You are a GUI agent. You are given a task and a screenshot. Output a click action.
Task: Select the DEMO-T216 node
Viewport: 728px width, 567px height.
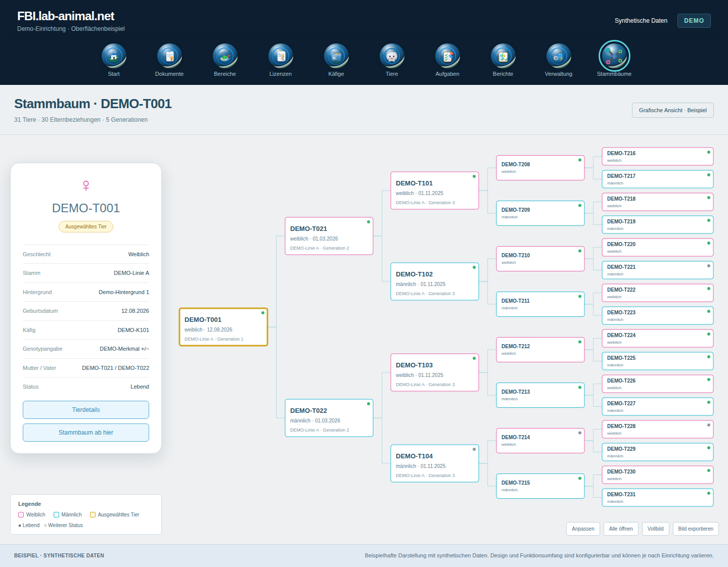[658, 157]
